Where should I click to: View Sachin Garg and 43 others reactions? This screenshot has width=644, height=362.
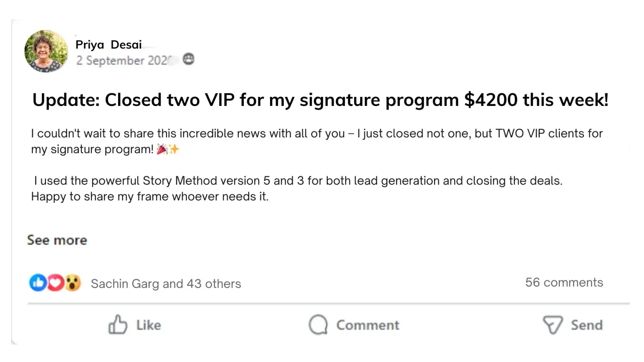pos(166,284)
